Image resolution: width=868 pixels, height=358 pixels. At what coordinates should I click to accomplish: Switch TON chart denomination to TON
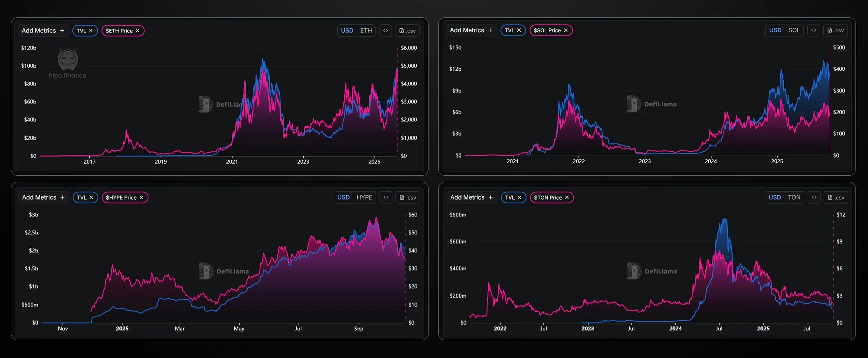794,197
